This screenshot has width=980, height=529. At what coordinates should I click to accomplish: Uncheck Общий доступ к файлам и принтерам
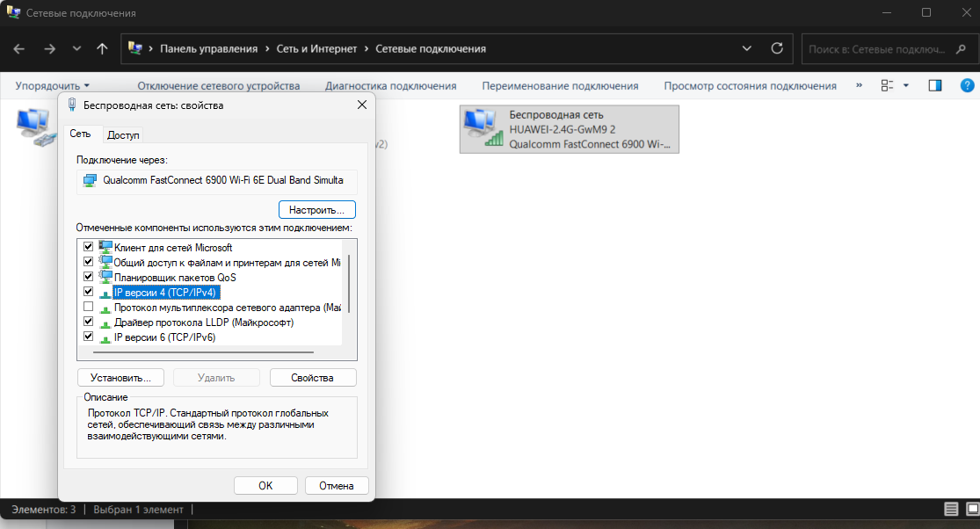coord(88,262)
